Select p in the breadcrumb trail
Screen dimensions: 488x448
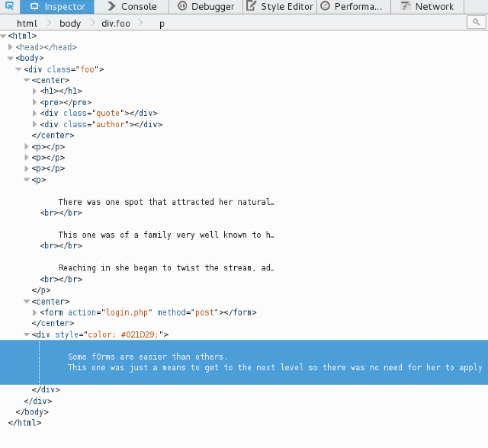[162, 24]
